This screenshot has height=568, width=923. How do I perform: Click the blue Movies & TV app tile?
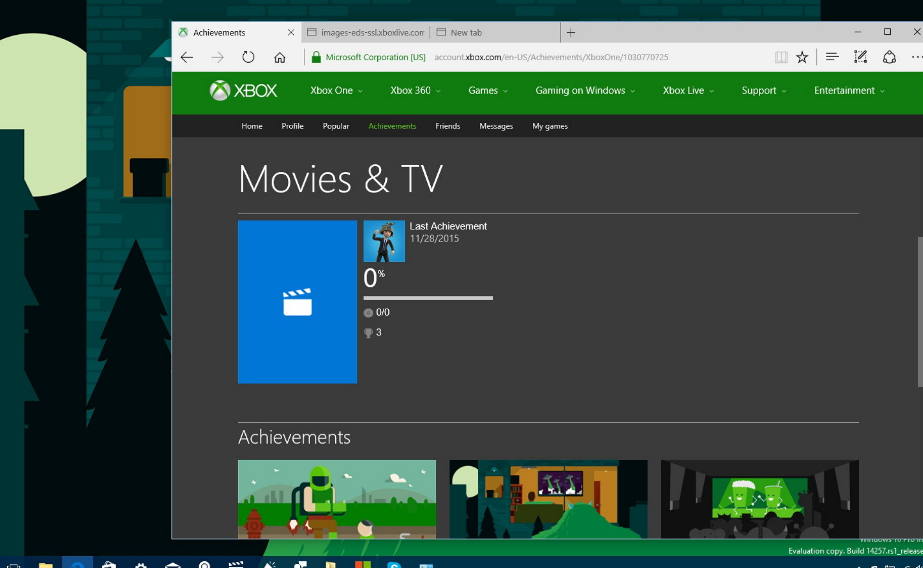[297, 302]
